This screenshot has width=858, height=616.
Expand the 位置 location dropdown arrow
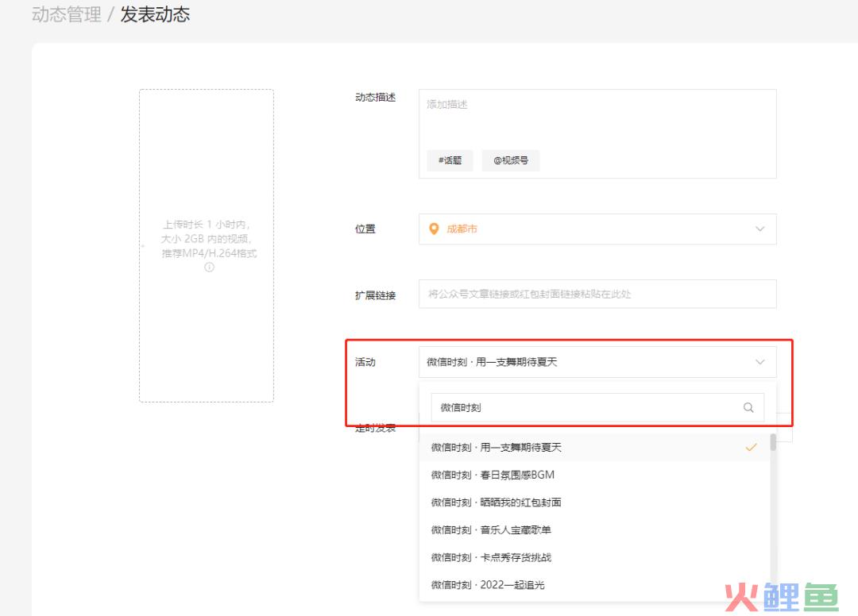(x=759, y=229)
